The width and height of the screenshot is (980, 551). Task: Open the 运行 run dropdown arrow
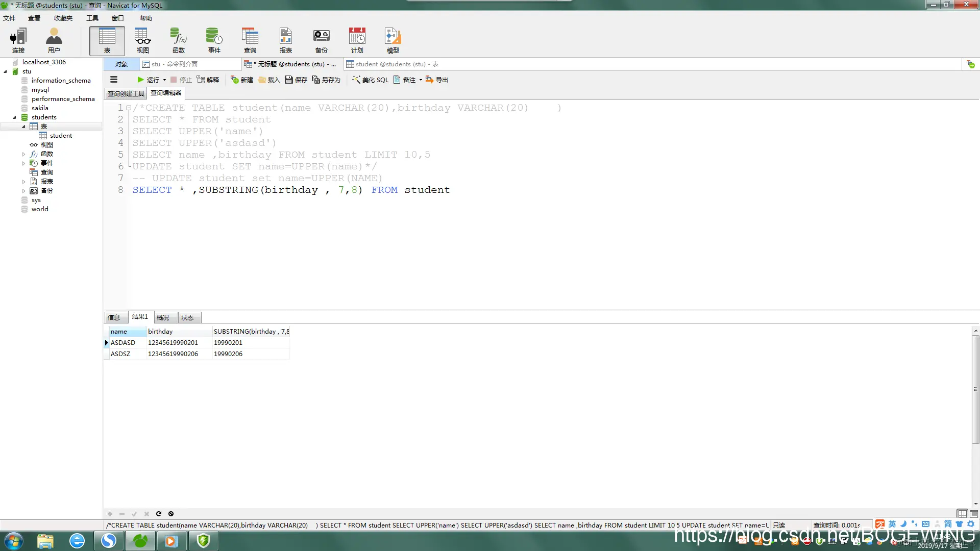point(164,80)
